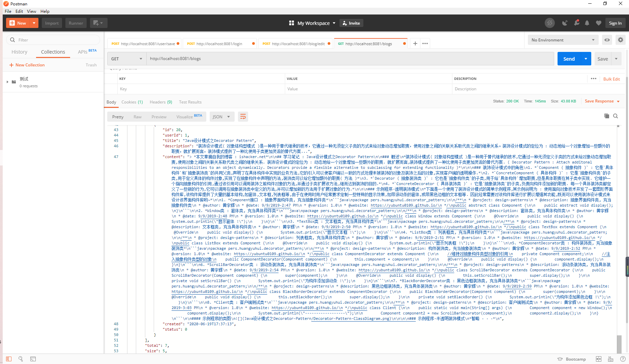Open the Runner
This screenshot has width=629, height=364.
coord(76,23)
